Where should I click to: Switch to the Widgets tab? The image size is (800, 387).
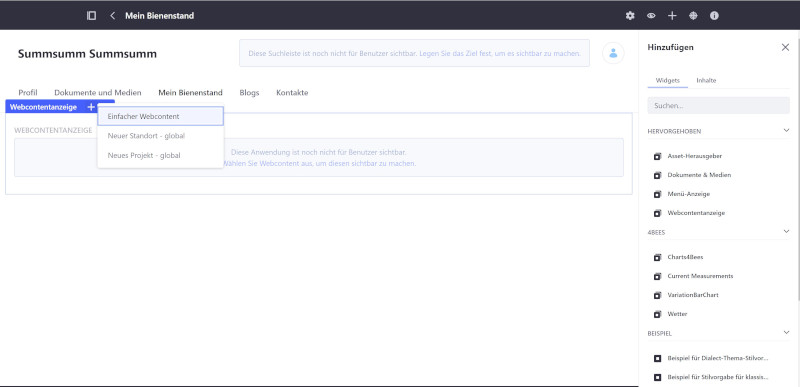(x=667, y=81)
